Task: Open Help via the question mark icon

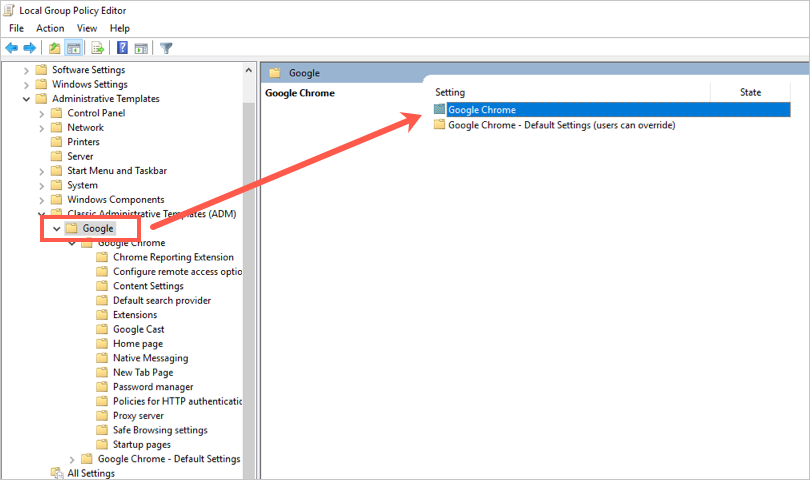Action: click(x=123, y=47)
